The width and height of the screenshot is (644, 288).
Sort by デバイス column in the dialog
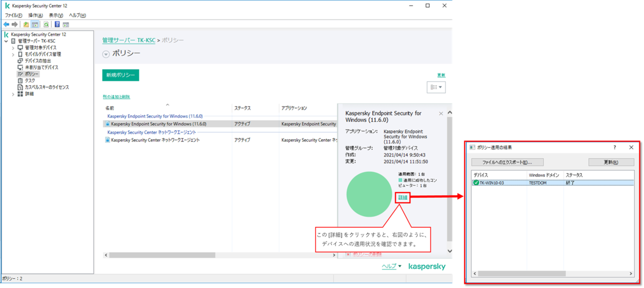(x=499, y=175)
